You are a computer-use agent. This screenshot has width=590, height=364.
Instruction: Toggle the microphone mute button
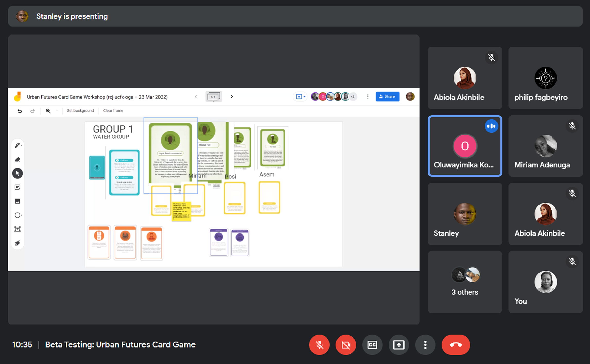tap(319, 345)
